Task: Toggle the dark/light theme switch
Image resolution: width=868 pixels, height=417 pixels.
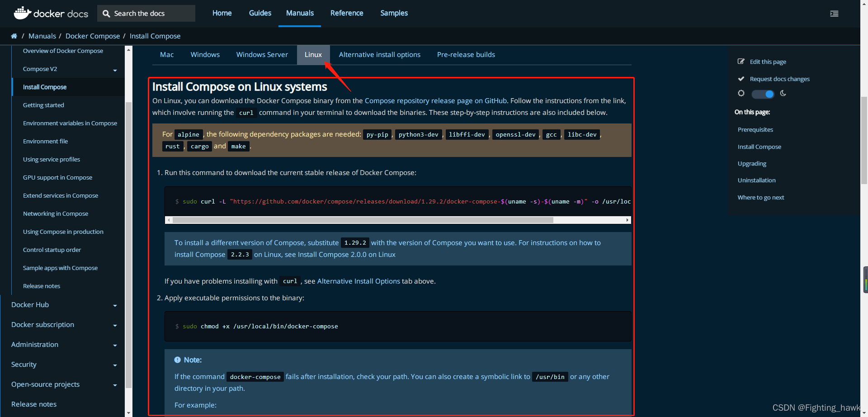Action: click(763, 94)
